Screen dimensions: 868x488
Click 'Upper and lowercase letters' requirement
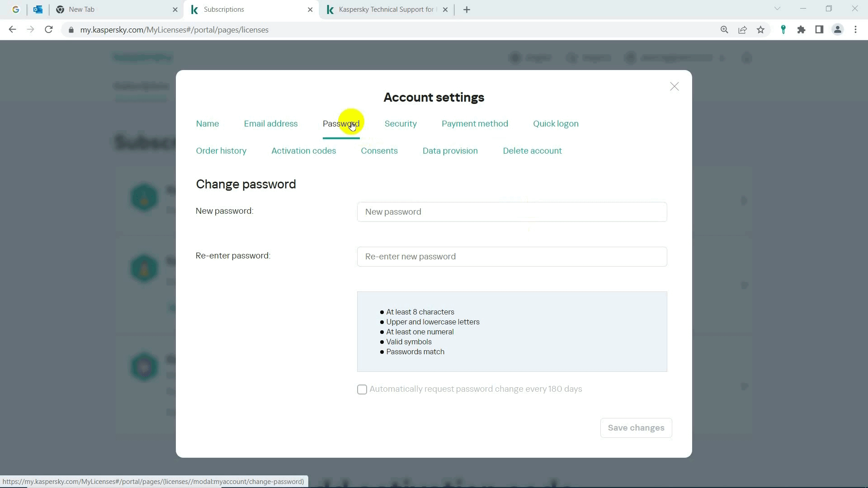(433, 322)
